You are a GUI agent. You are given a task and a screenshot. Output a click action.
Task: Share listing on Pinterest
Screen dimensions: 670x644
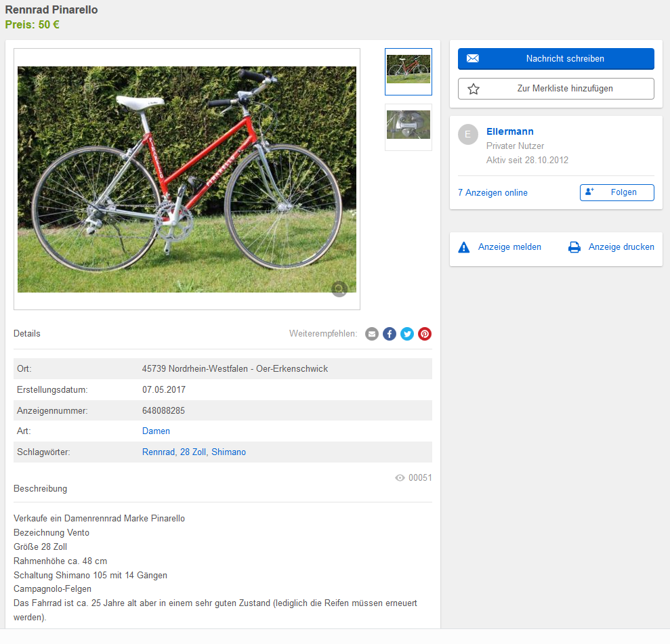pos(425,334)
